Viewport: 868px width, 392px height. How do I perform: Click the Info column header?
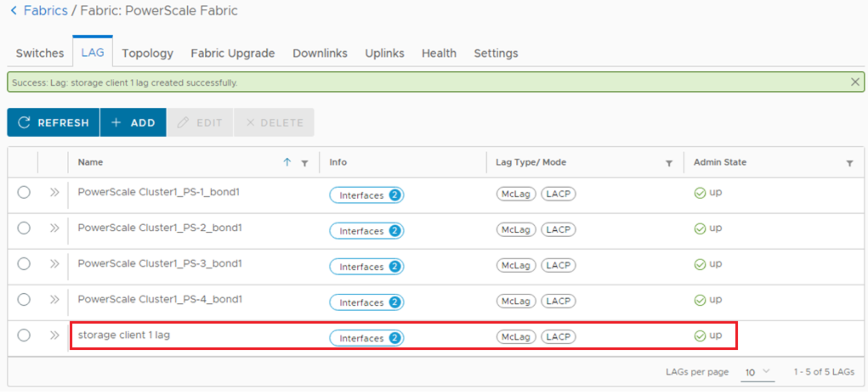pyautogui.click(x=338, y=162)
